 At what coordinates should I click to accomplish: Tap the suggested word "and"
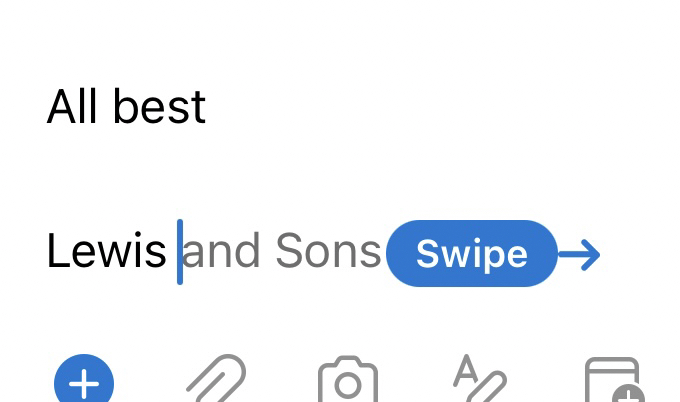222,252
